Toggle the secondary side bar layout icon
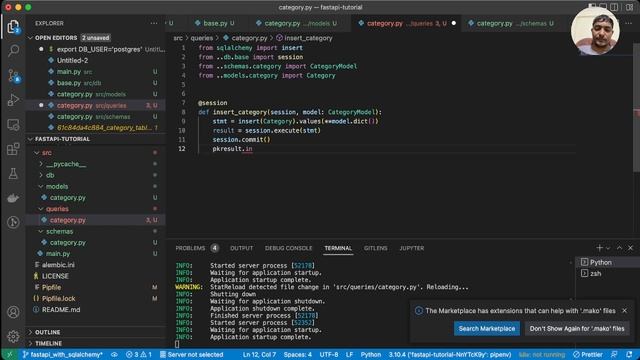640x360 pixels. point(614,7)
